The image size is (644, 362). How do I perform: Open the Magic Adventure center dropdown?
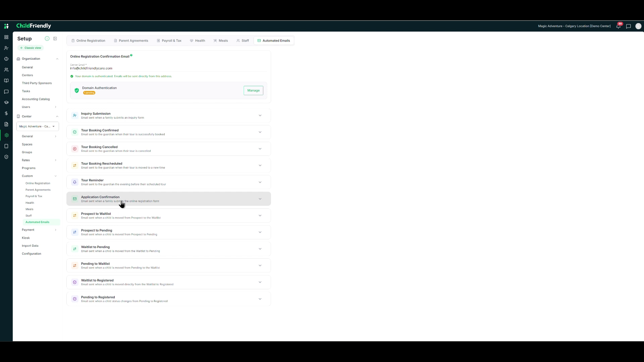click(38, 126)
